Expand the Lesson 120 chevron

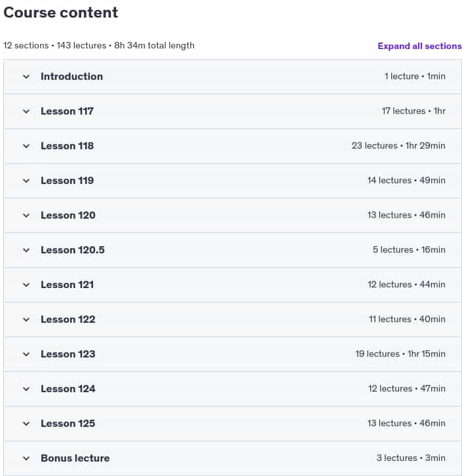(26, 215)
